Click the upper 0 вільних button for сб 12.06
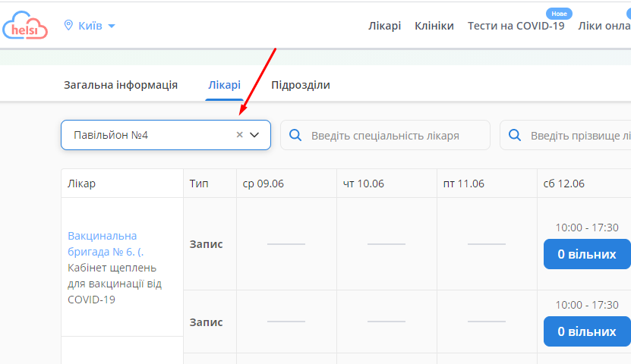Image resolution: width=631 pixels, height=364 pixels. pos(587,254)
